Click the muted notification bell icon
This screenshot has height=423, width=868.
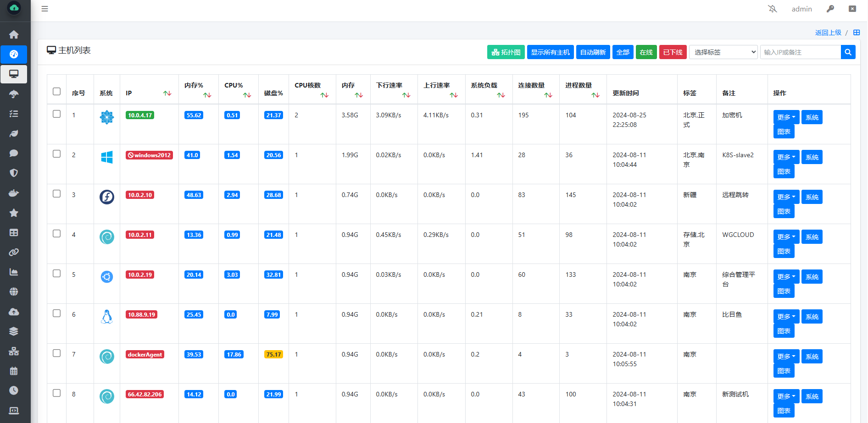pos(773,9)
